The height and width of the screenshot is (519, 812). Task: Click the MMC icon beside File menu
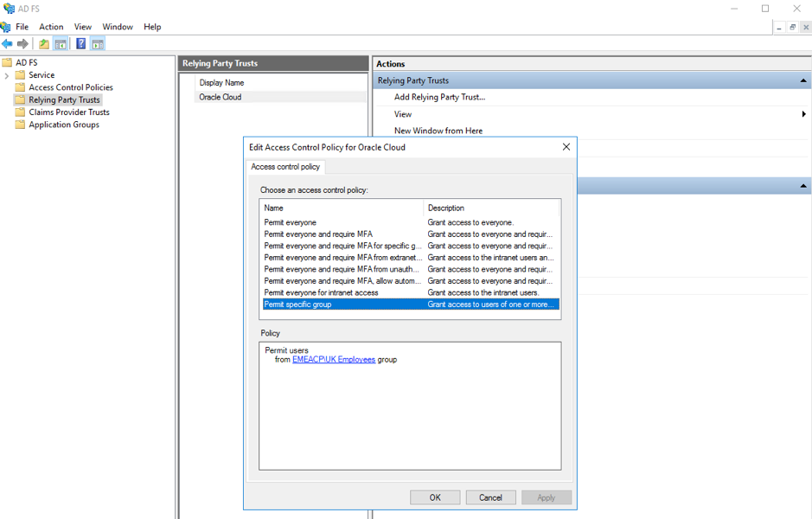(x=6, y=27)
